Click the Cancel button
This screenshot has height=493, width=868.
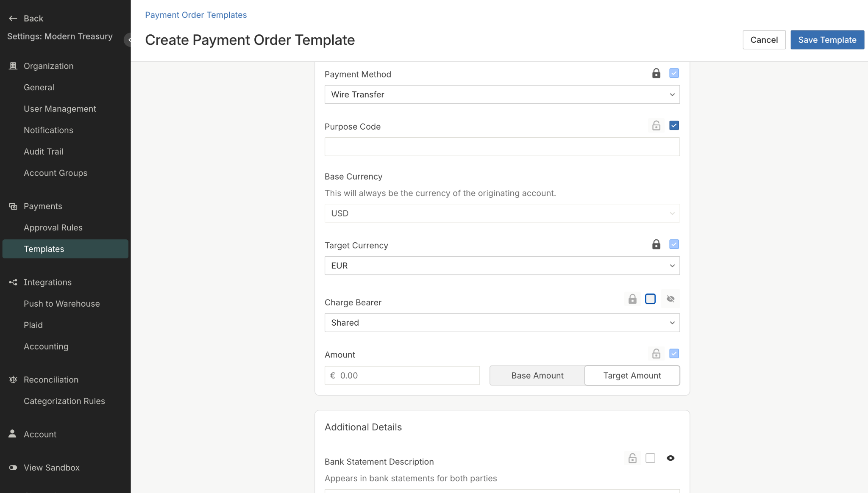click(764, 40)
